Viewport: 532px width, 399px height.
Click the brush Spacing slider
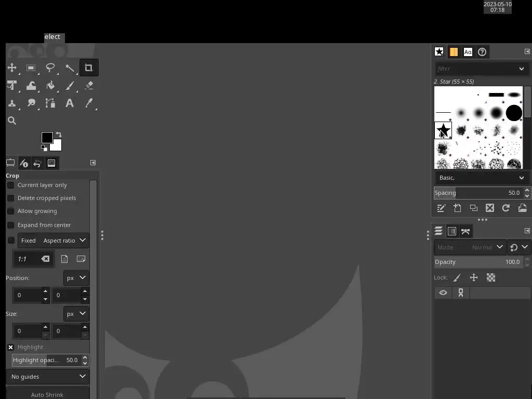pyautogui.click(x=478, y=193)
